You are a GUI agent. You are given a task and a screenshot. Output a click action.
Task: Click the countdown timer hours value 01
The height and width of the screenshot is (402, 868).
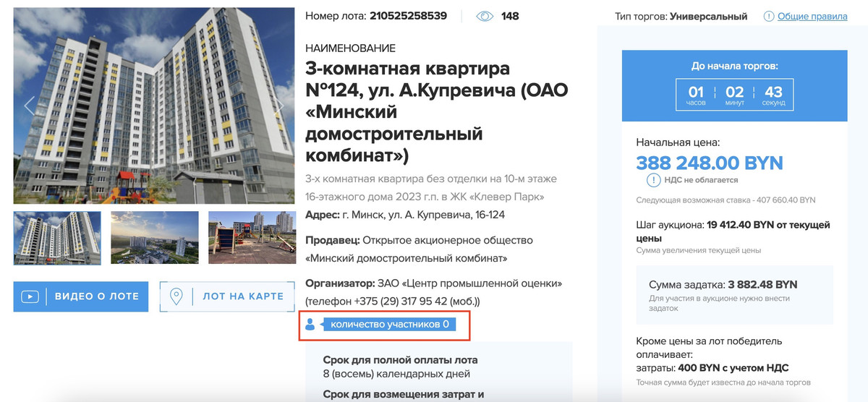(x=696, y=93)
